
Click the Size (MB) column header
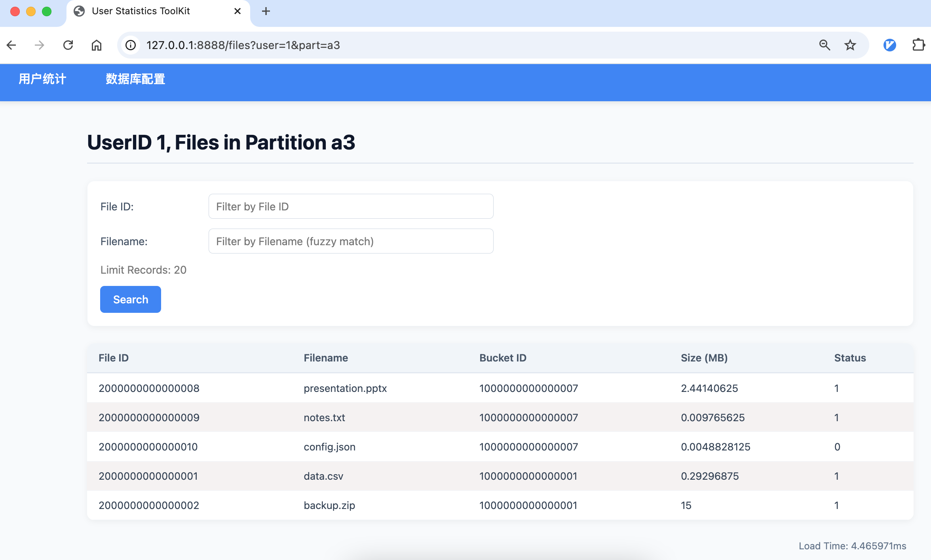click(x=704, y=358)
